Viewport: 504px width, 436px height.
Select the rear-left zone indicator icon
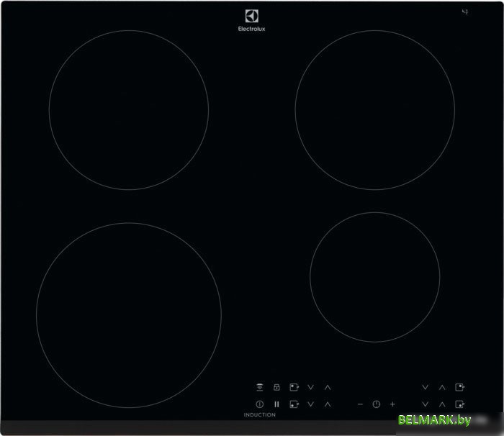pyautogui.click(x=294, y=387)
